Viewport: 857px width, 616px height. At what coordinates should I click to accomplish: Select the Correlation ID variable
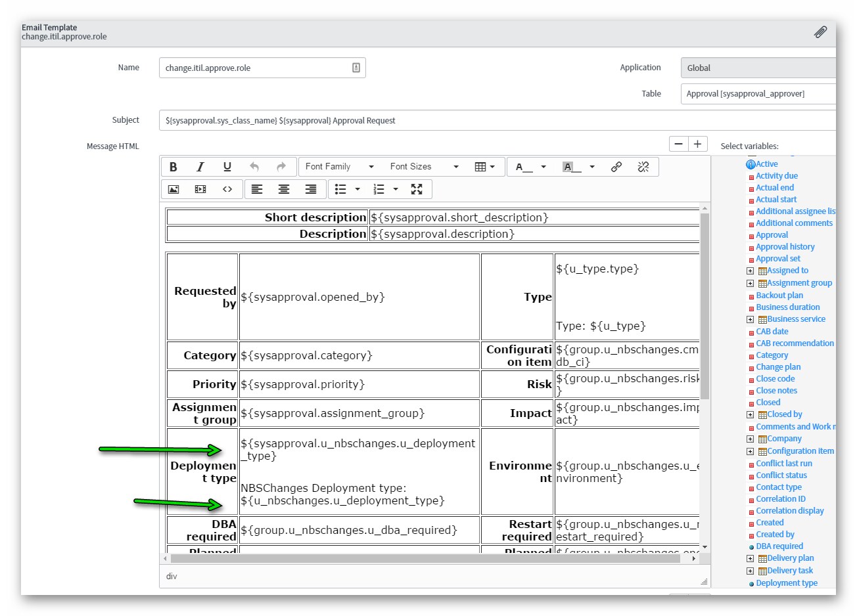[x=781, y=499]
